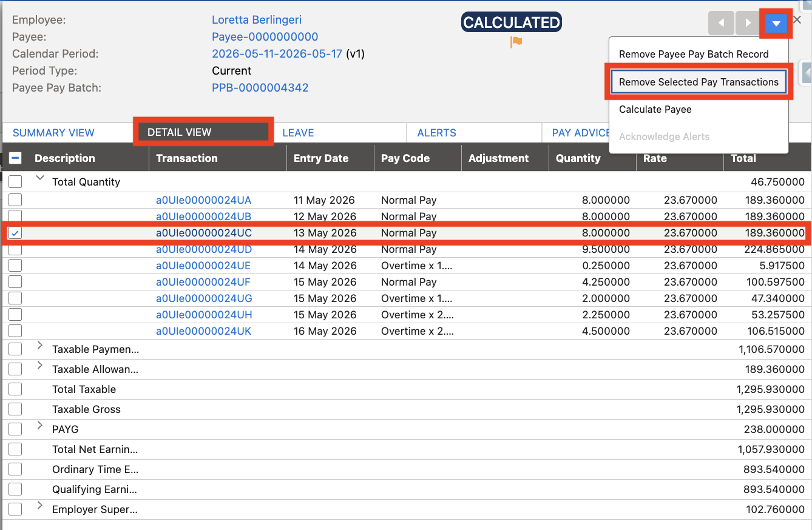Screen dimensions: 812x530
Task: Open transaction link a0UIe00000024UB
Action: 203,216
